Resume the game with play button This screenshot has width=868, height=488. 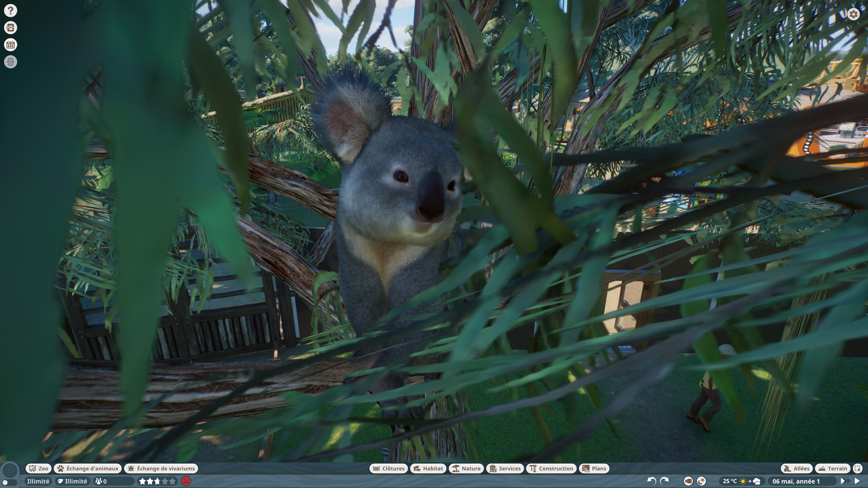click(857, 481)
